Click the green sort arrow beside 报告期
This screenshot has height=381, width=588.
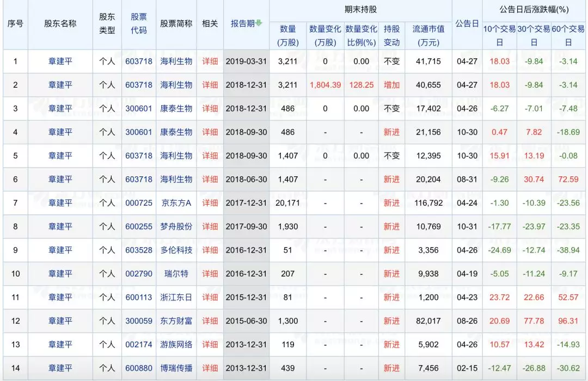[259, 23]
